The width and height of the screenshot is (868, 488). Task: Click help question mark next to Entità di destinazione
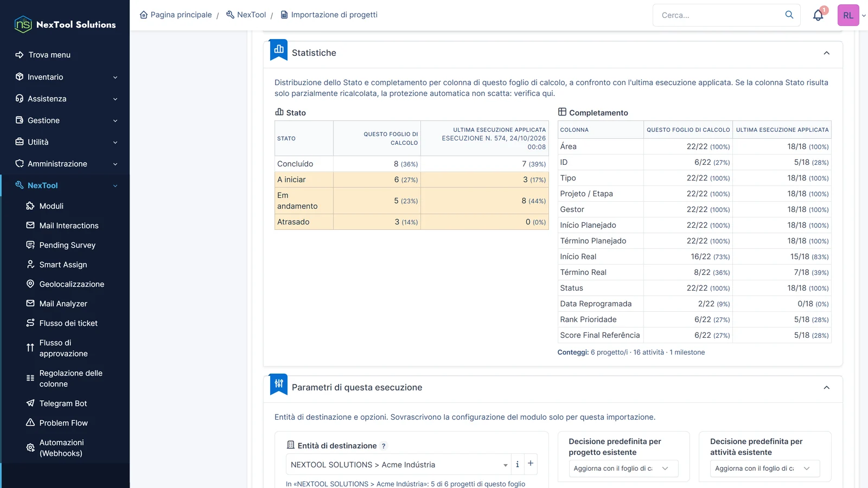(x=384, y=446)
